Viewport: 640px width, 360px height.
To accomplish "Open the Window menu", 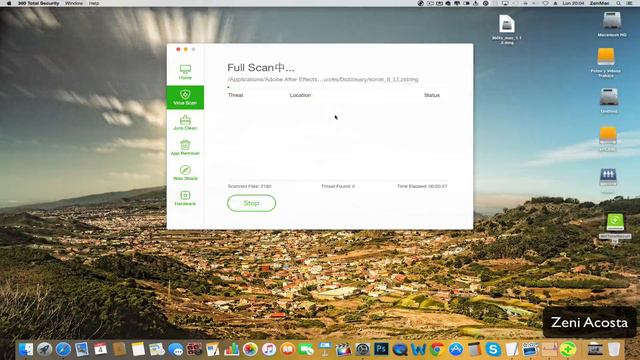I will click(74, 3).
